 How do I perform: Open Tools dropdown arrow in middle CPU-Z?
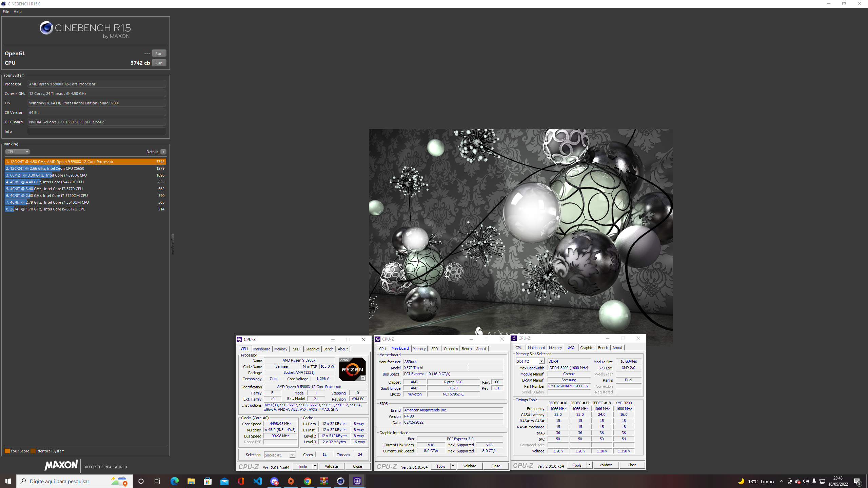(x=453, y=466)
